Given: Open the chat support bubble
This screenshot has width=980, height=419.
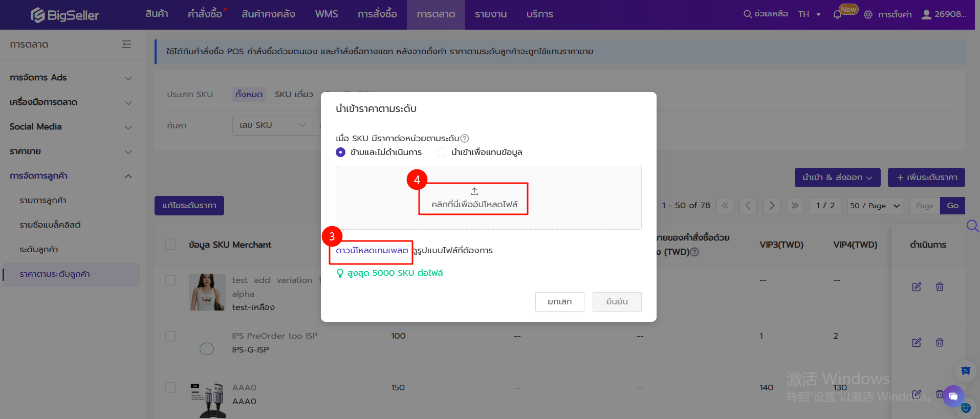Looking at the screenshot, I should coord(953,396).
